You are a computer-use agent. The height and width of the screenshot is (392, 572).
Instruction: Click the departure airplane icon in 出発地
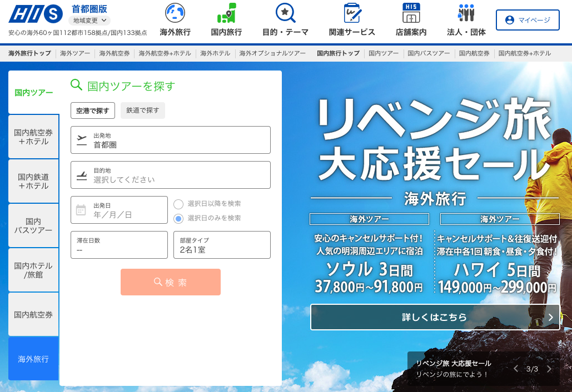82,140
